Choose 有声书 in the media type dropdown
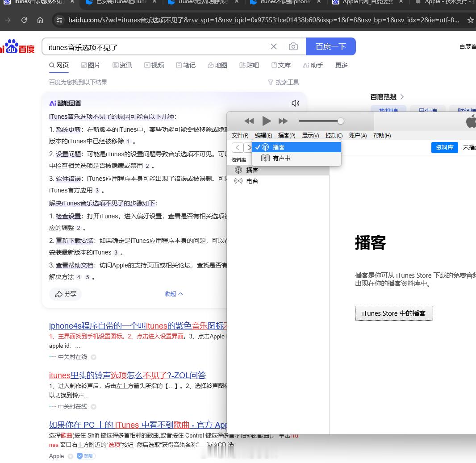 296,158
